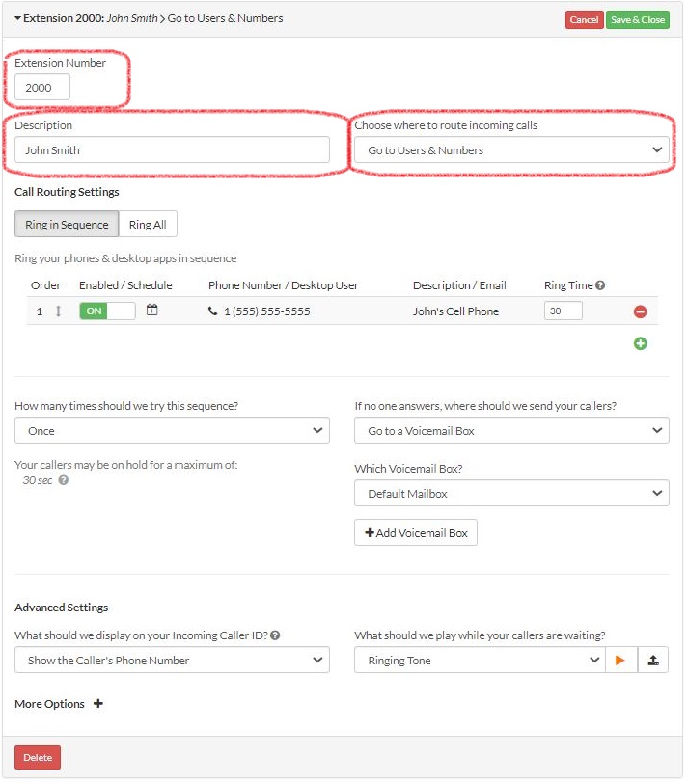688x784 pixels.
Task: Open the waiting music dropdown
Action: point(480,660)
